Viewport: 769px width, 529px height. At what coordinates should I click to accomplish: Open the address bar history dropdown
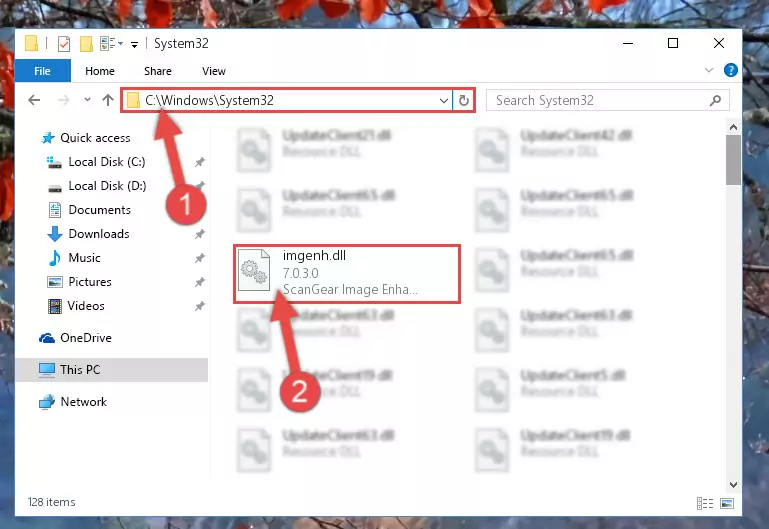coord(443,101)
